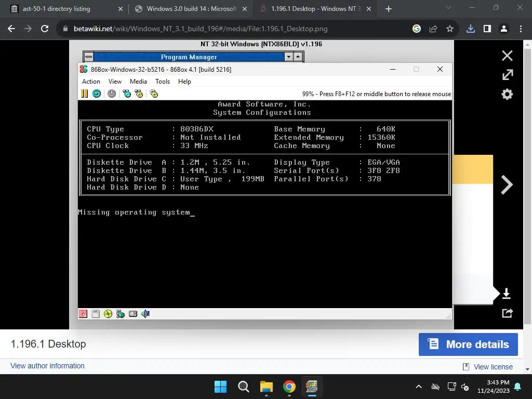Open Chrome's downloads tray icon
This screenshot has width=532, height=399.
click(x=471, y=29)
